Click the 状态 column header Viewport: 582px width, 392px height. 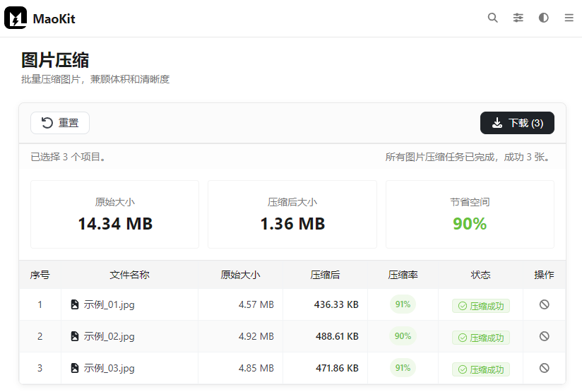tap(481, 275)
